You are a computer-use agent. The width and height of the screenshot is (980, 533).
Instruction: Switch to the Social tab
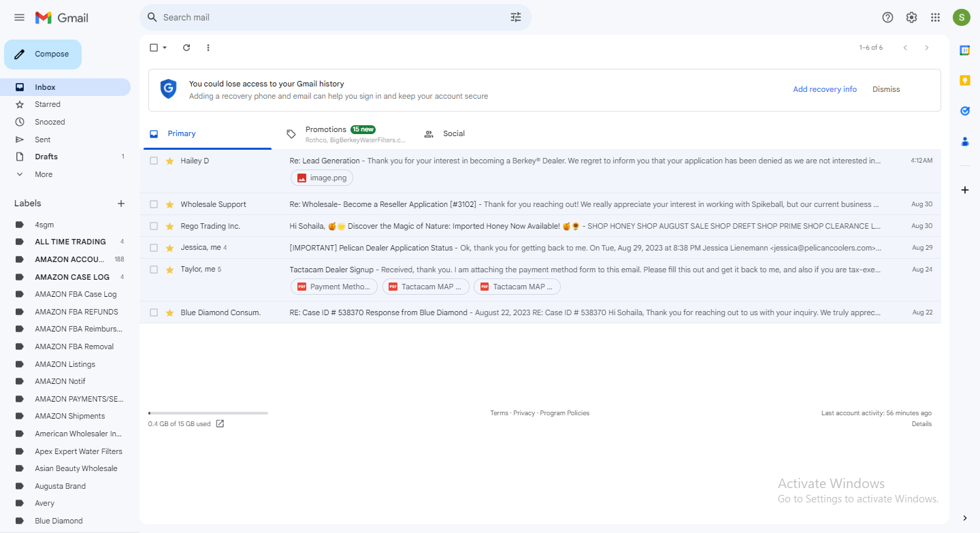[483, 134]
